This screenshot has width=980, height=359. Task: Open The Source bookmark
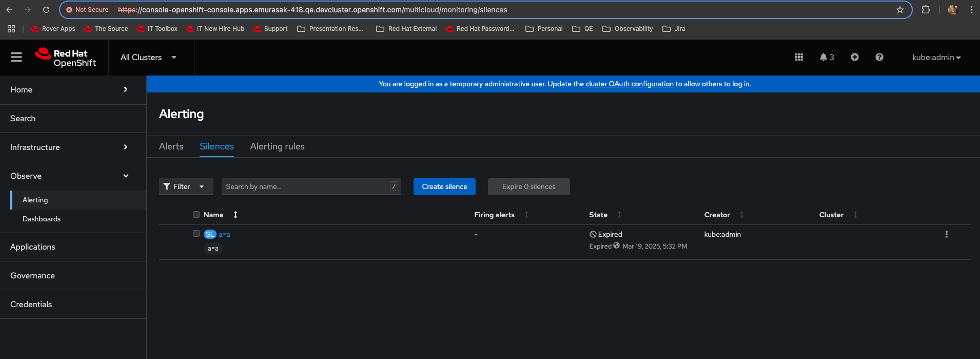point(106,29)
